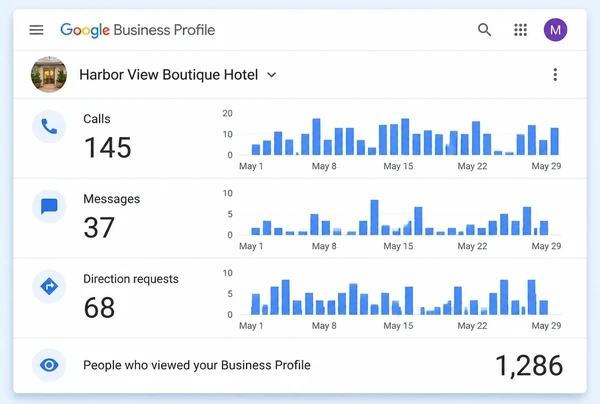Click the 20 axis value on Calls chart
The width and height of the screenshot is (600, 404).
point(227,113)
